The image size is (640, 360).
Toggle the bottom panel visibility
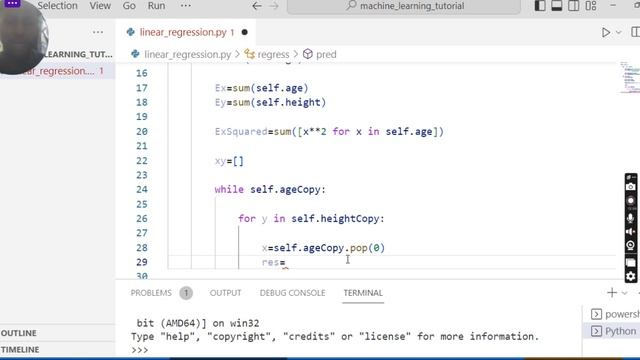557,6
